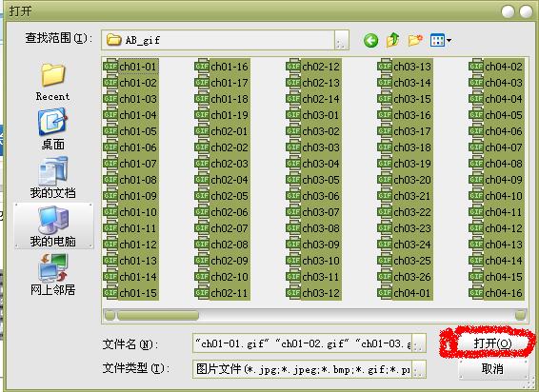Image resolution: width=539 pixels, height=392 pixels.
Task: Expand the 查找范围 AB_gif folder dropdown
Action: coord(341,40)
